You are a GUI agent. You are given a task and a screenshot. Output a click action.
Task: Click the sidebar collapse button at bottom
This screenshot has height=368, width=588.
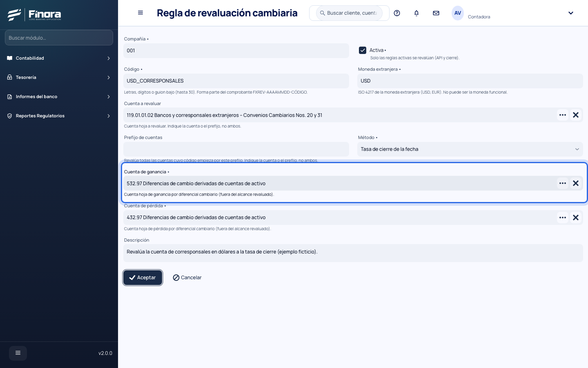pyautogui.click(x=18, y=353)
